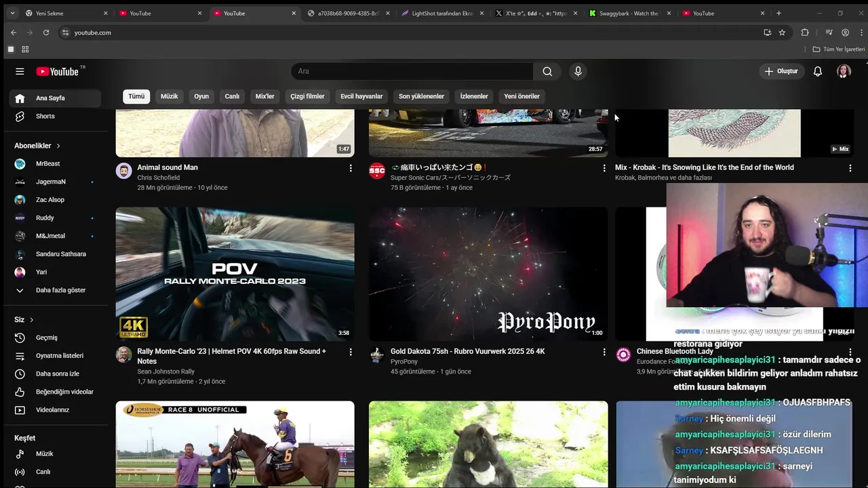The height and width of the screenshot is (488, 868).
Task: Reload the page with refresh icon
Action: point(45,33)
